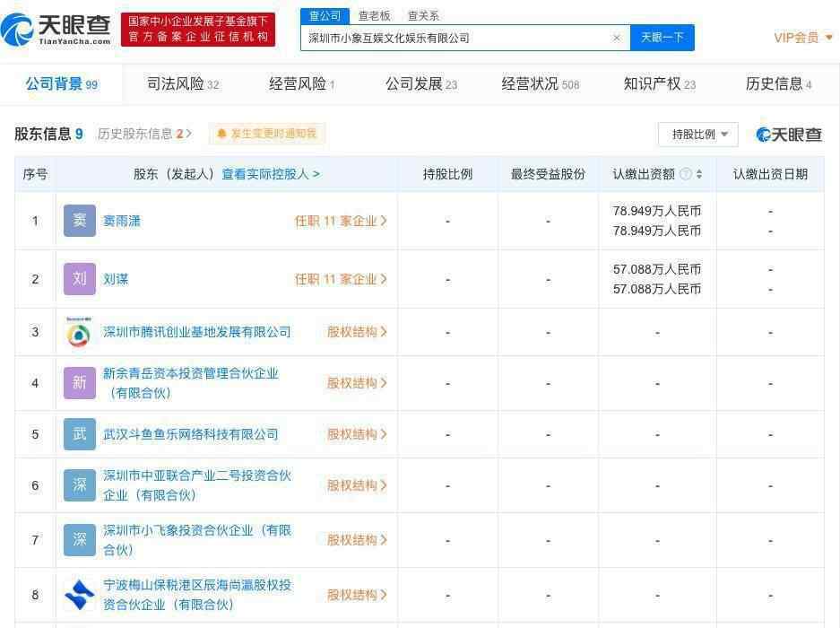The height and width of the screenshot is (628, 840).
Task: Click the 发生变更时通知我 button
Action: coord(267,134)
